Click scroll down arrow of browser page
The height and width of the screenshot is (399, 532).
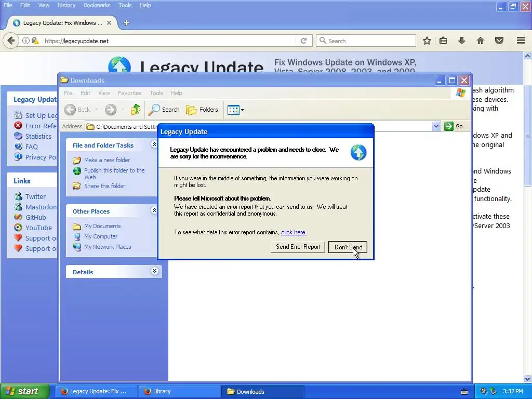(x=527, y=379)
